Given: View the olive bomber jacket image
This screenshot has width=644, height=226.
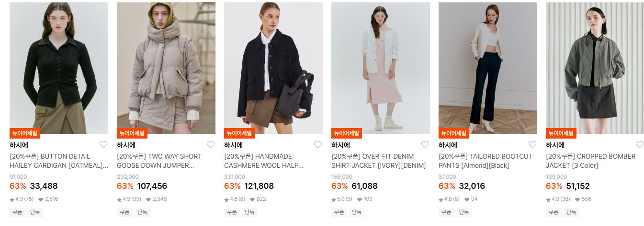Looking at the screenshot, I should [x=595, y=68].
